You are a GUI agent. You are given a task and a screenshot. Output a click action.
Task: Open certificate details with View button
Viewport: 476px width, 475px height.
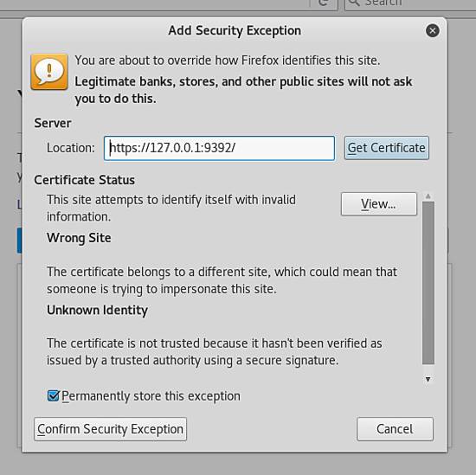[379, 204]
